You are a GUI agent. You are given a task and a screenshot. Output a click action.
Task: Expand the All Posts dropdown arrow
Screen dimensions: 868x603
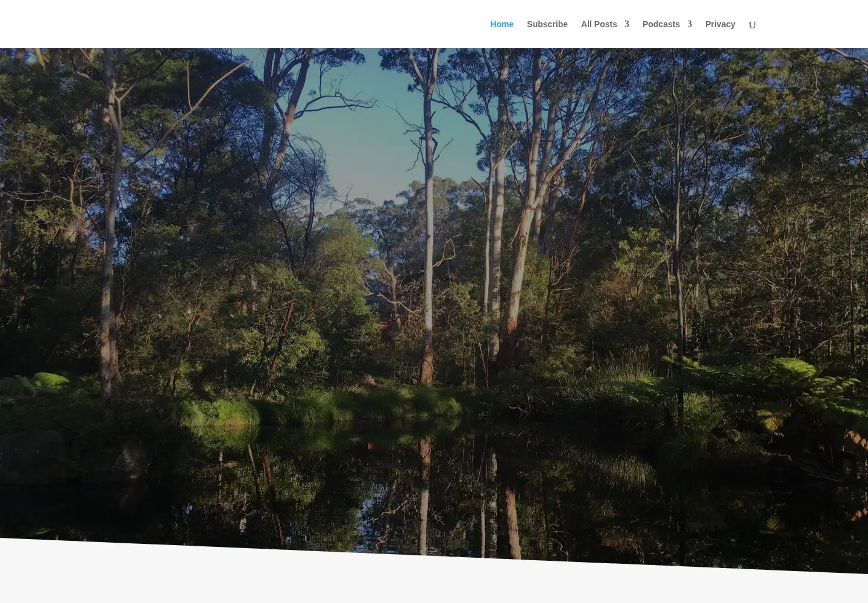click(x=627, y=24)
